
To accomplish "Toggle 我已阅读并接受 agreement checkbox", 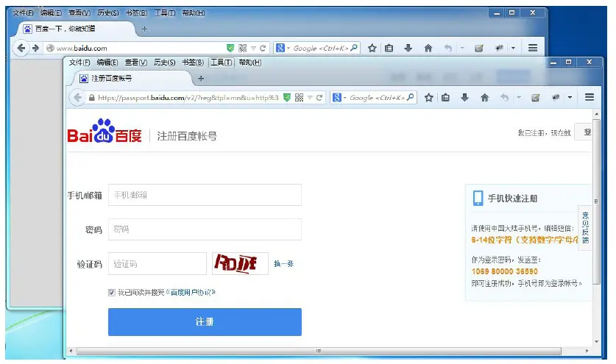I will tap(112, 292).
